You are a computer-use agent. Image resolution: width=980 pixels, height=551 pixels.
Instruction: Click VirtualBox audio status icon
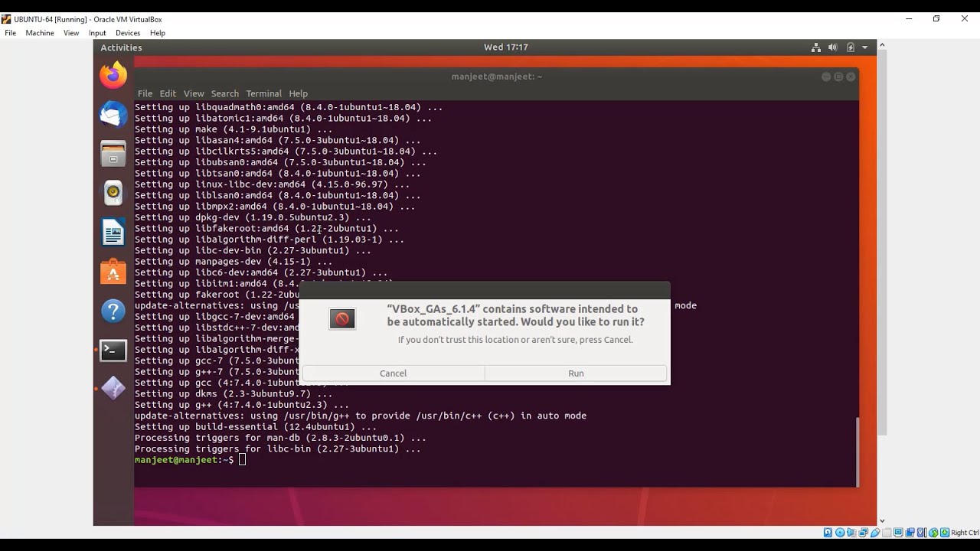tap(851, 533)
